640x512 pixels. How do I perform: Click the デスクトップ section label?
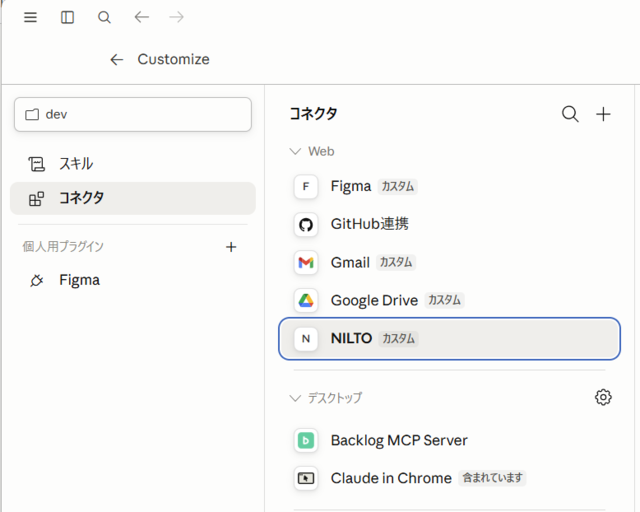click(x=335, y=398)
